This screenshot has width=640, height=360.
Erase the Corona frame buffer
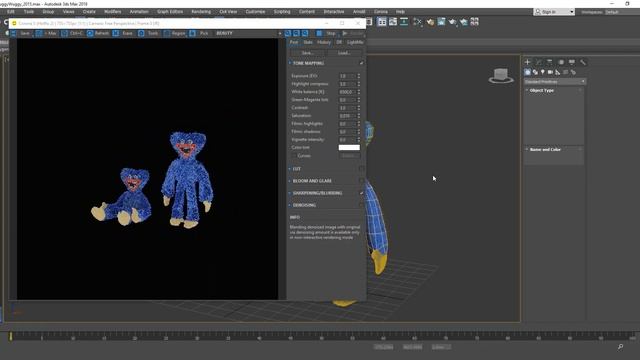tap(123, 33)
